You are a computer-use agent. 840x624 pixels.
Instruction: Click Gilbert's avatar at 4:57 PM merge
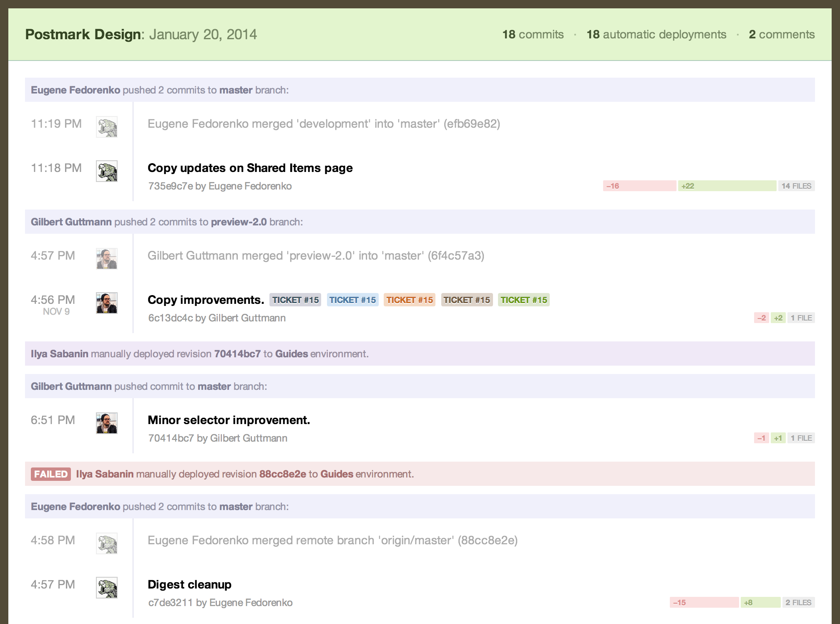[x=107, y=259]
